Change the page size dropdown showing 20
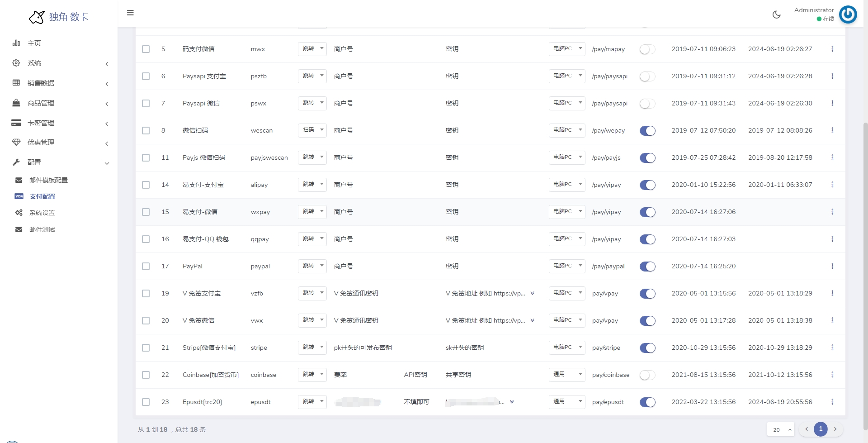This screenshot has height=443, width=868. pos(780,429)
